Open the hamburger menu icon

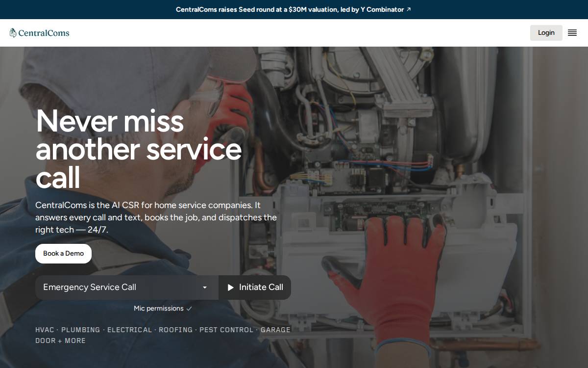click(572, 33)
